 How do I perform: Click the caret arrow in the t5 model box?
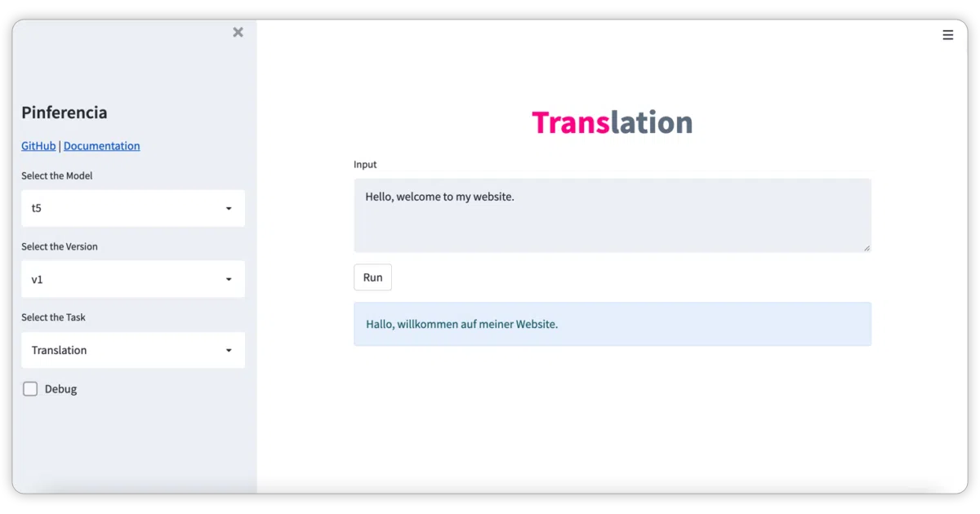pyautogui.click(x=229, y=209)
